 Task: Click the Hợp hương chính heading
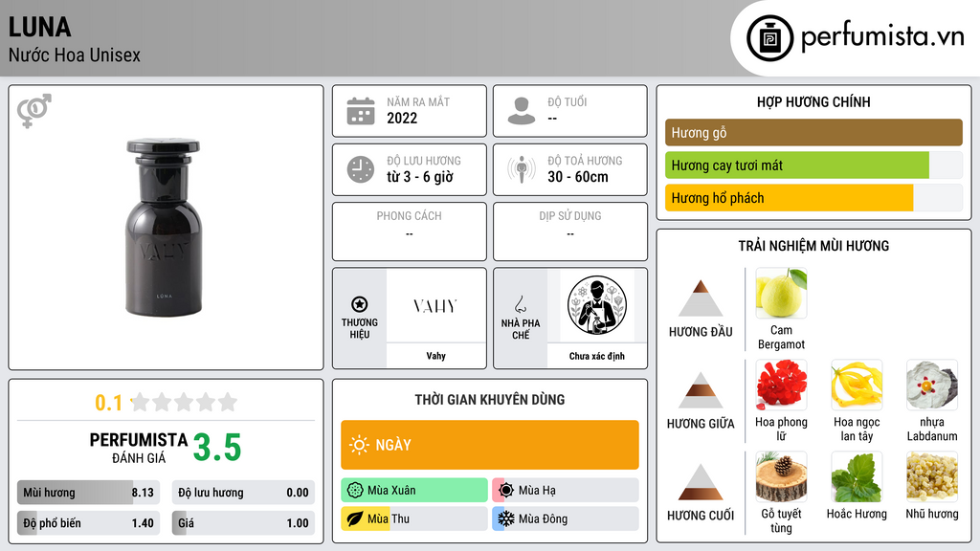click(x=813, y=101)
